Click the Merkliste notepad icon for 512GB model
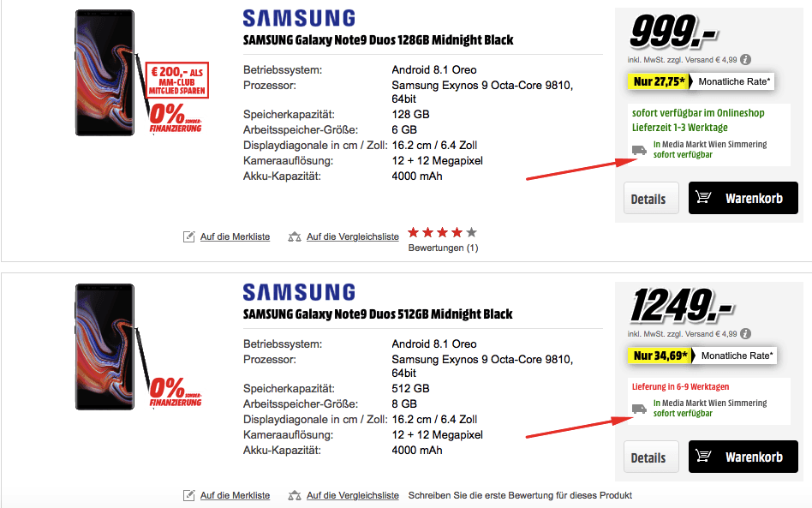Screen dimensions: 812x508 (189, 495)
